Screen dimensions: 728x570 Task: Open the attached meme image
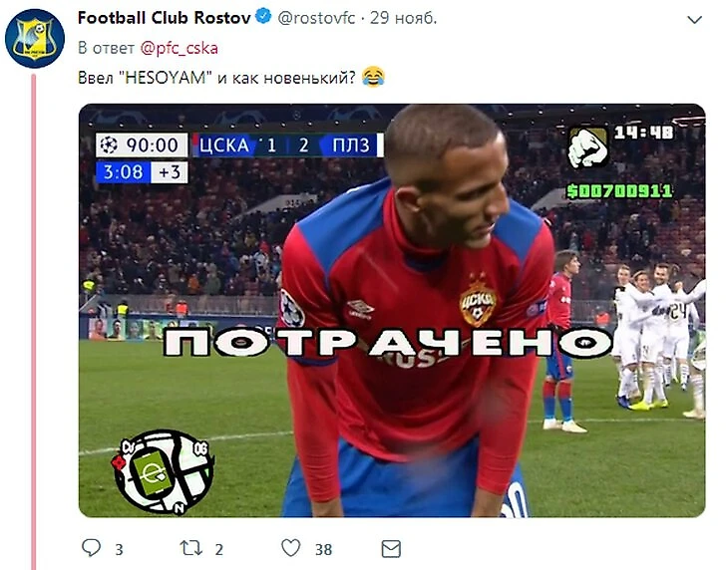pyautogui.click(x=392, y=310)
